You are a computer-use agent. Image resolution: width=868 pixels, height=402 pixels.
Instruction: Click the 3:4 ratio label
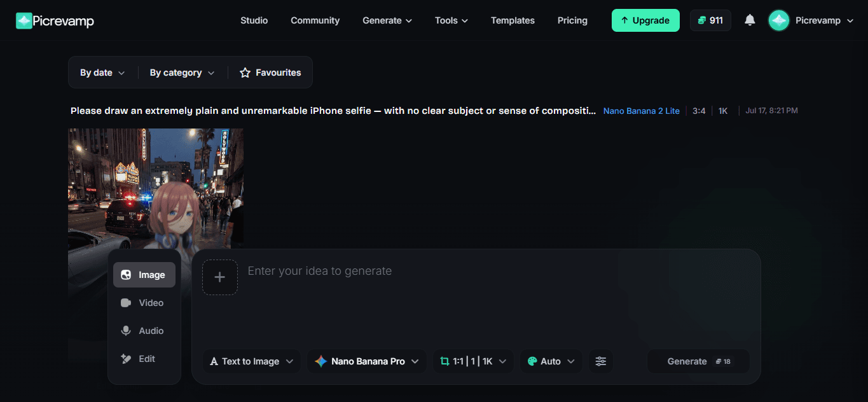coord(699,111)
